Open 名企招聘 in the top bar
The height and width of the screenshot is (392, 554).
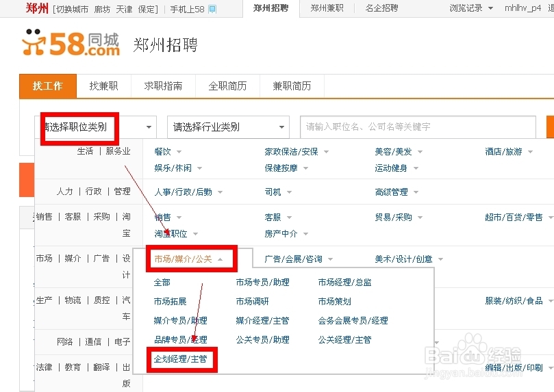(x=382, y=8)
